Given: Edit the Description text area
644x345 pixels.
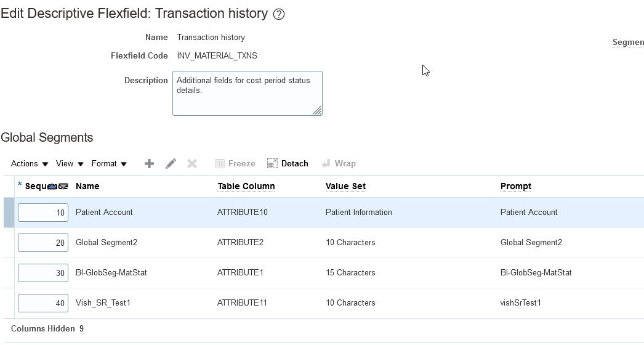Looking at the screenshot, I should [247, 93].
